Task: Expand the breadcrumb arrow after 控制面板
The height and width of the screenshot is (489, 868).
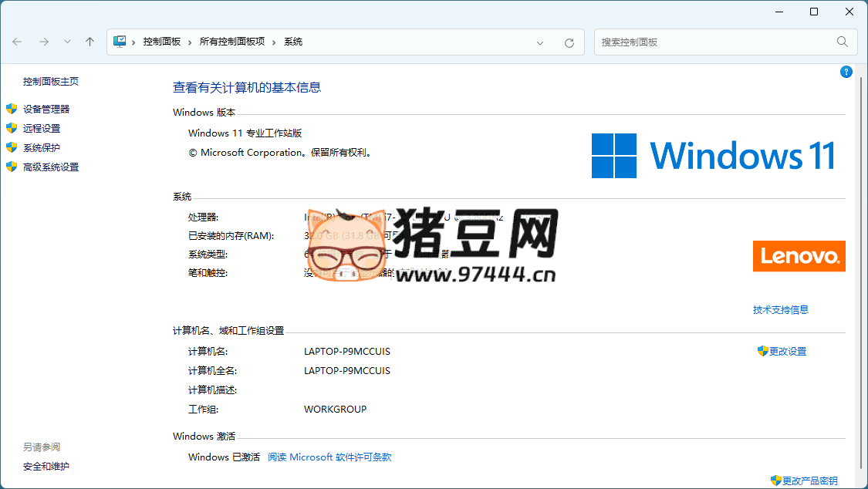Action: 189,42
